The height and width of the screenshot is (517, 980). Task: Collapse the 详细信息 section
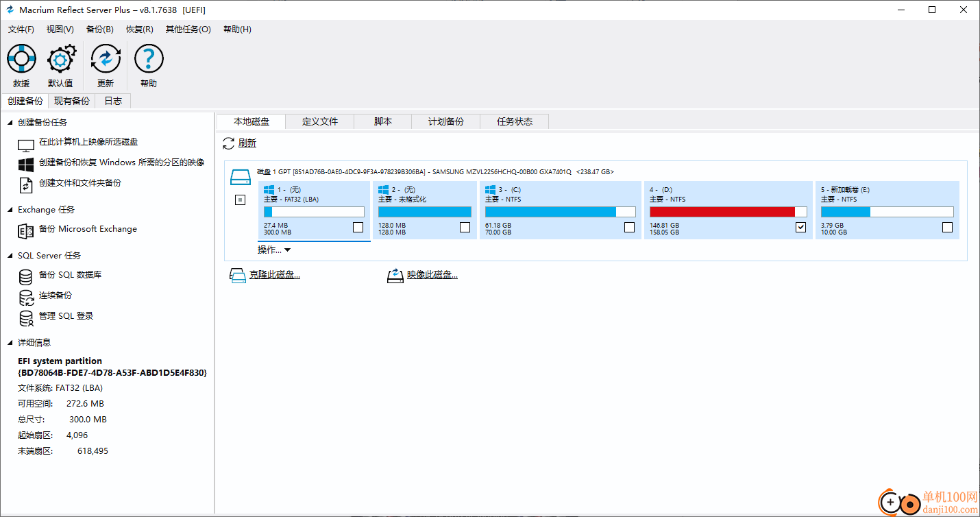click(x=10, y=343)
